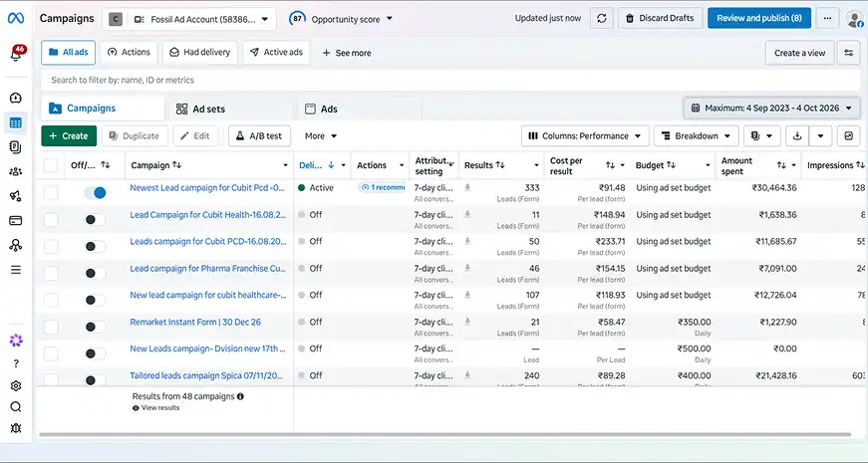Viewport: 868px width, 463px height.
Task: Check the box for New Leads campaign Dvision row
Action: (51, 353)
